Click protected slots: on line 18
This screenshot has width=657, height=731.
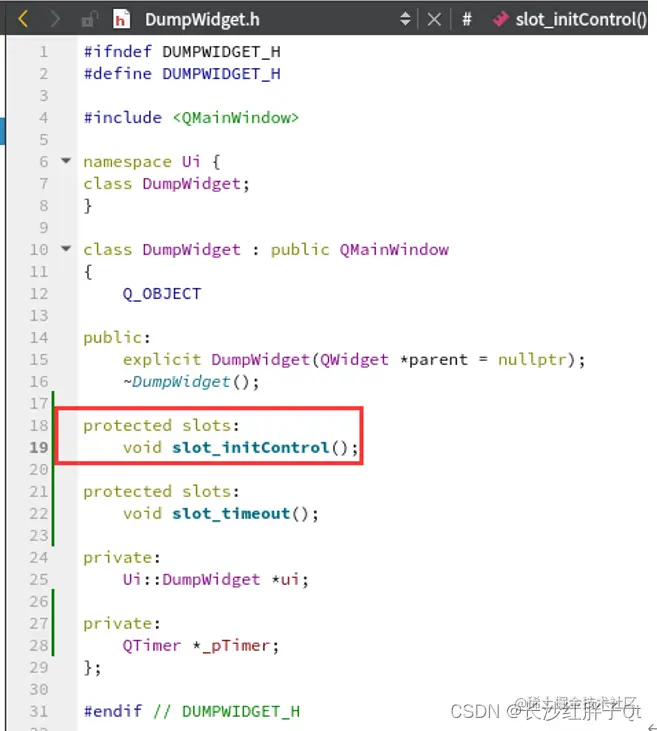click(x=161, y=425)
